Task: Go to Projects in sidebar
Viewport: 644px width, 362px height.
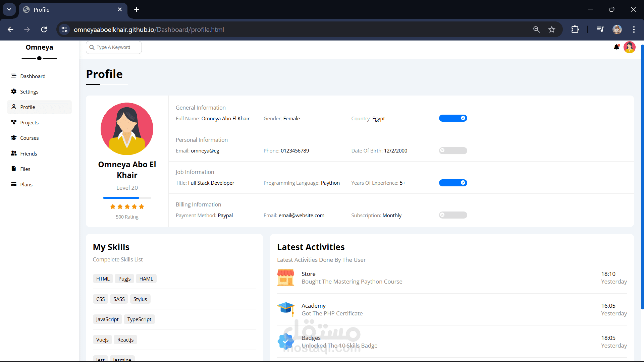Action: coord(29,122)
